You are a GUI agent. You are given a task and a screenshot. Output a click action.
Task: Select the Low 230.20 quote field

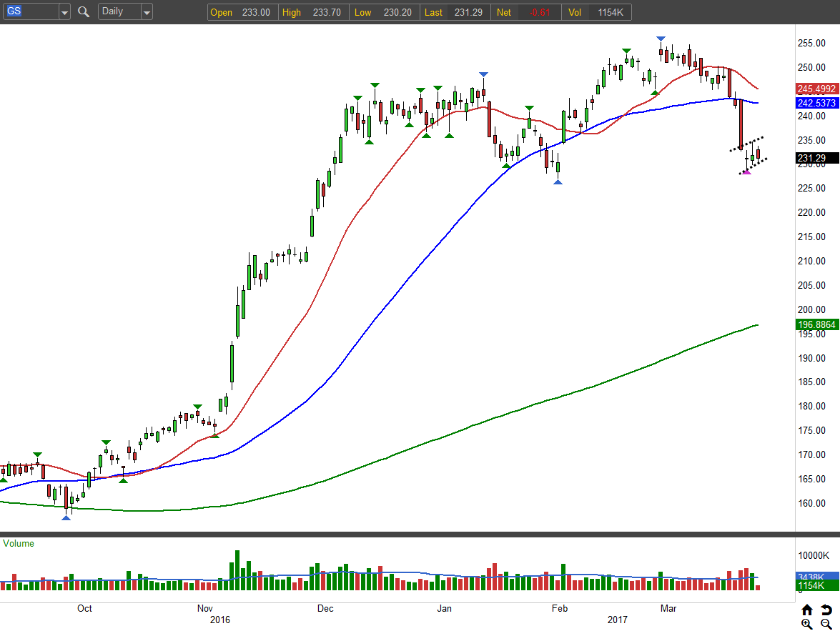point(384,12)
